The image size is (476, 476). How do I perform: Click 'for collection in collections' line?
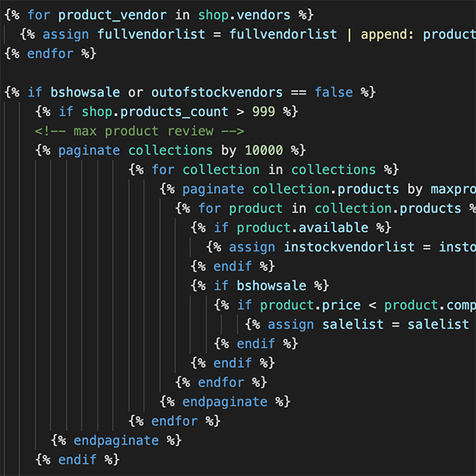[264, 170]
